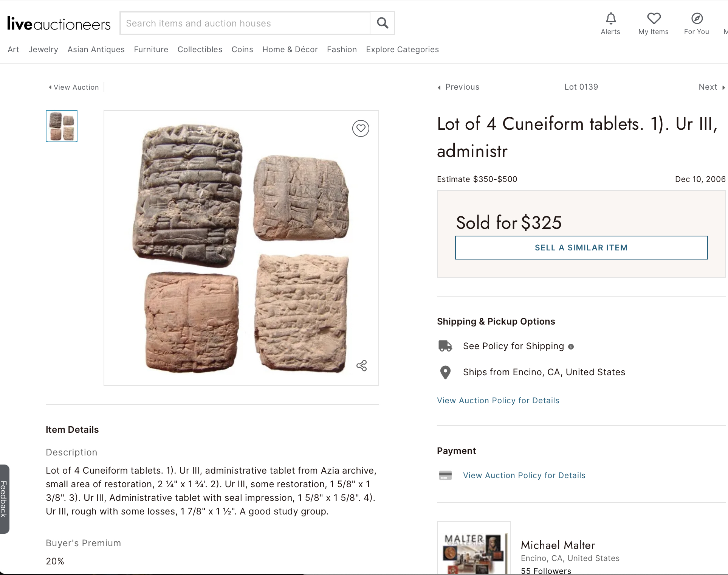This screenshot has width=728, height=575.
Task: Open the Home & Décor category
Action: [x=290, y=50]
